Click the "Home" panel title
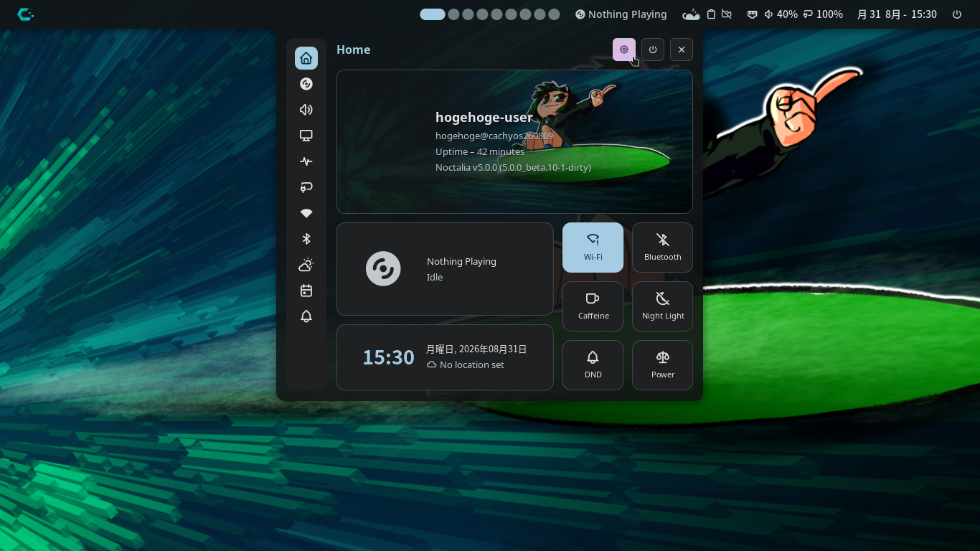Viewport: 980px width, 551px height. pyautogui.click(x=354, y=50)
